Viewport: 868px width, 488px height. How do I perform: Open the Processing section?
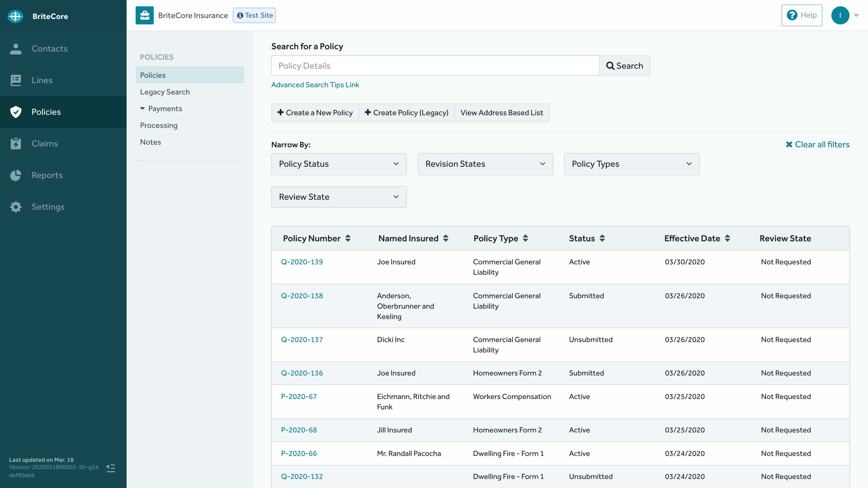coord(159,125)
